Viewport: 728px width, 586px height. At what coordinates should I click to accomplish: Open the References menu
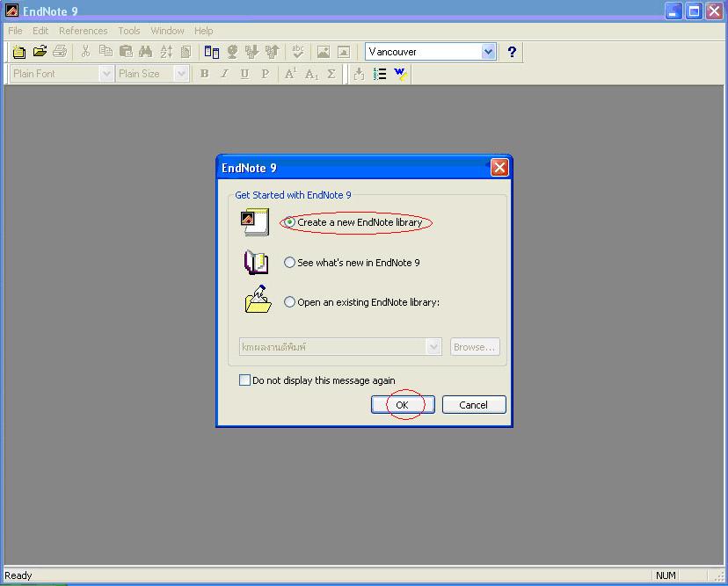point(84,31)
